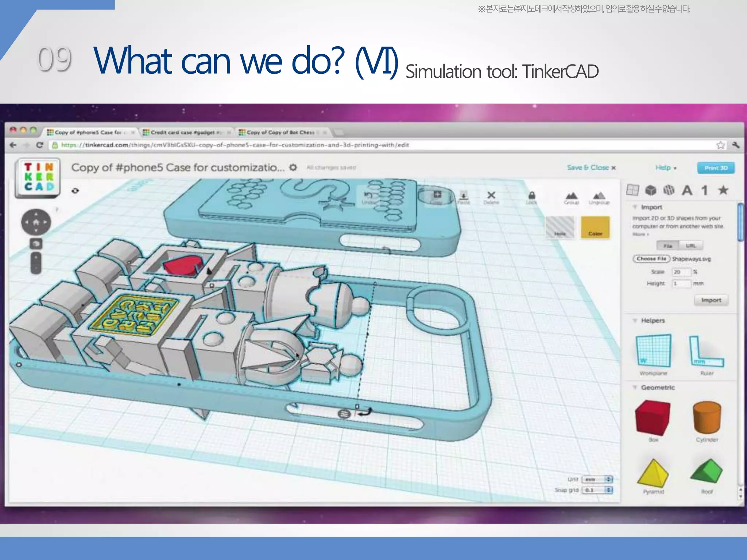Open the Help menu
Screen dimensions: 747x560
coord(665,168)
